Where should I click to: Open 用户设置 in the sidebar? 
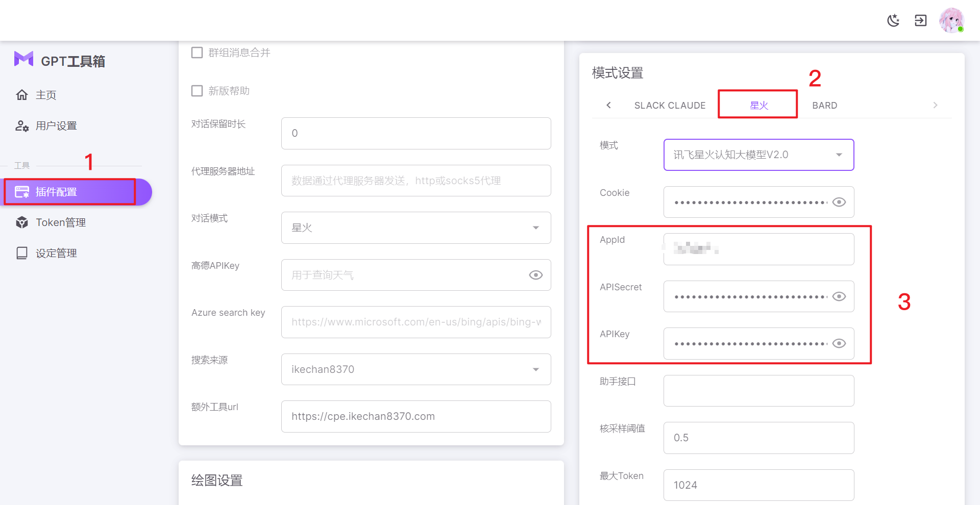56,126
